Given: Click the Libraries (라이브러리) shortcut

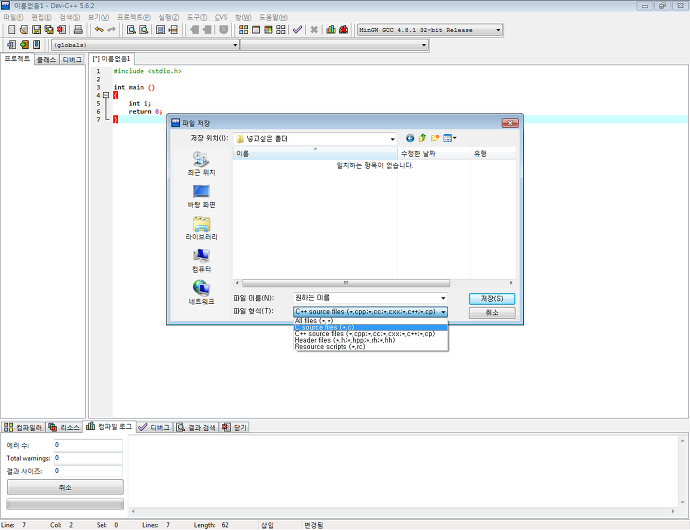Looking at the screenshot, I should [201, 228].
